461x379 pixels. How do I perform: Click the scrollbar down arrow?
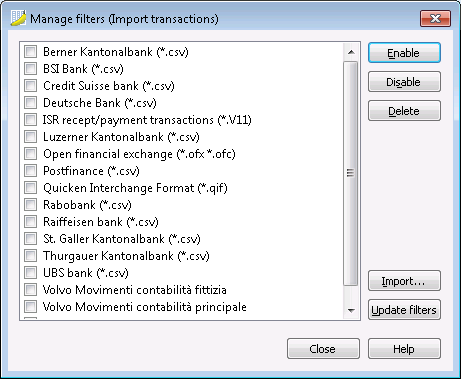click(351, 311)
